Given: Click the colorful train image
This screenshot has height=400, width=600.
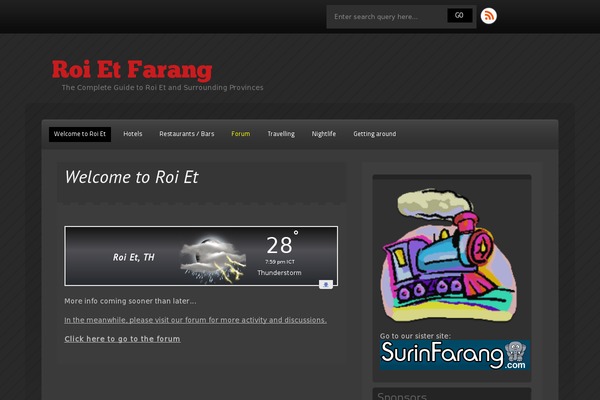Looking at the screenshot, I should (x=448, y=255).
